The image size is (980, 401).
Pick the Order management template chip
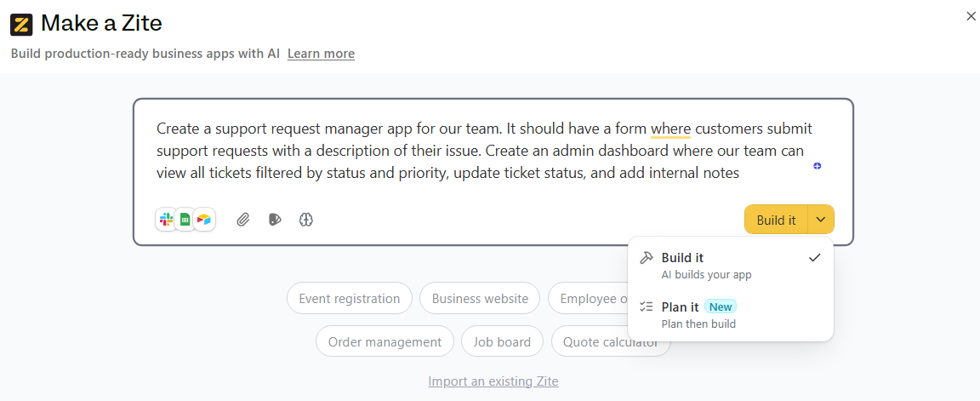pyautogui.click(x=385, y=341)
